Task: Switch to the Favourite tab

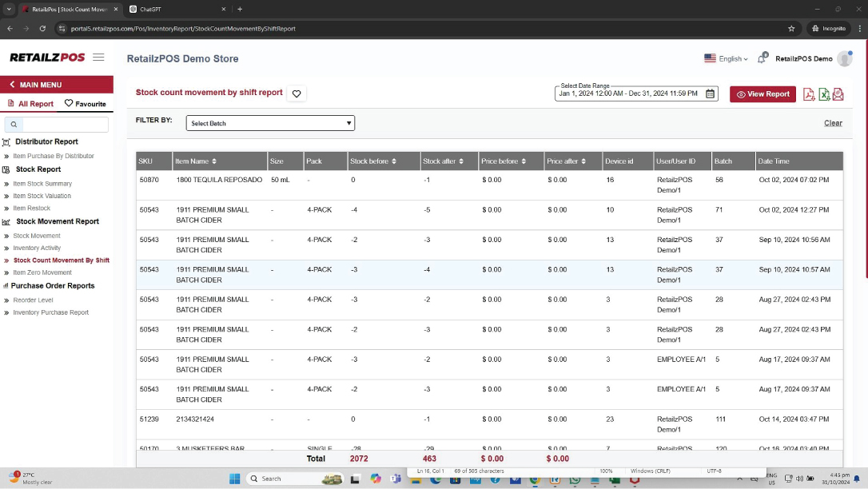Action: pos(86,104)
